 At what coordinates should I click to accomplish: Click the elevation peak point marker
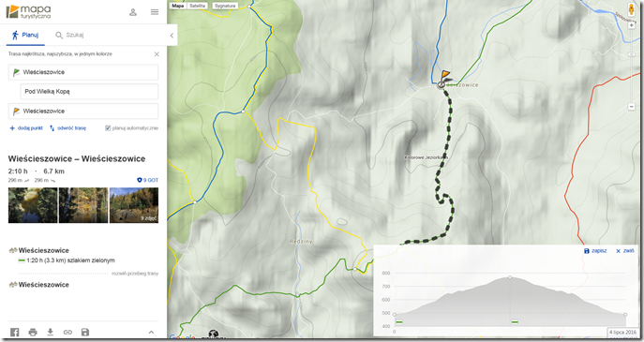(x=510, y=277)
